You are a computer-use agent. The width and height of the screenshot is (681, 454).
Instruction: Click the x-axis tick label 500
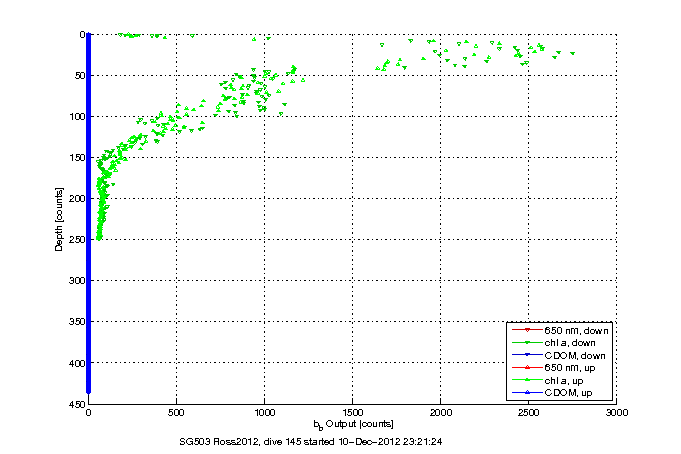pos(176,412)
